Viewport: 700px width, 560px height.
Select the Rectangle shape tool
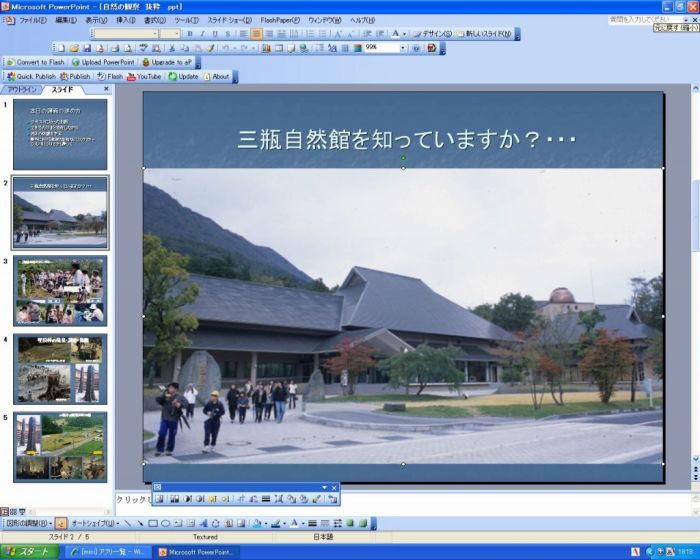pos(153,523)
